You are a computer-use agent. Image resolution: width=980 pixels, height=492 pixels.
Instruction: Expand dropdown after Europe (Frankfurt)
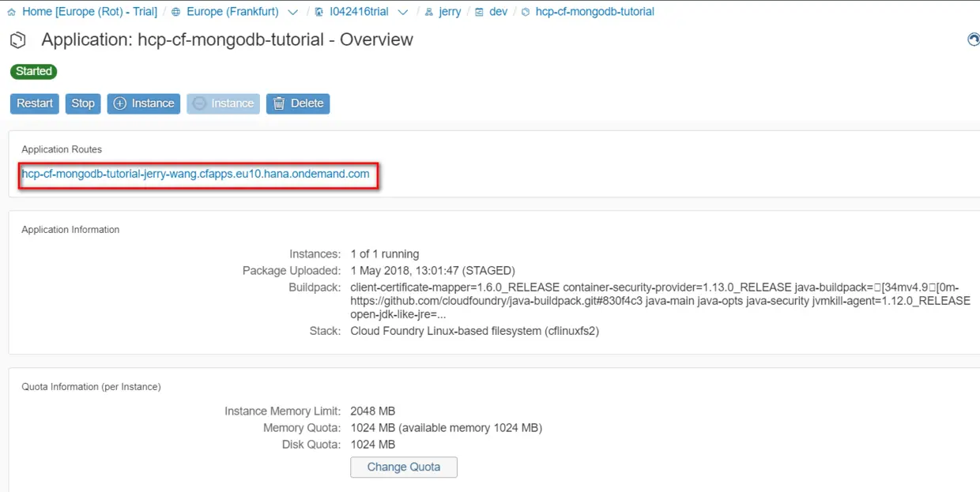coord(293,12)
